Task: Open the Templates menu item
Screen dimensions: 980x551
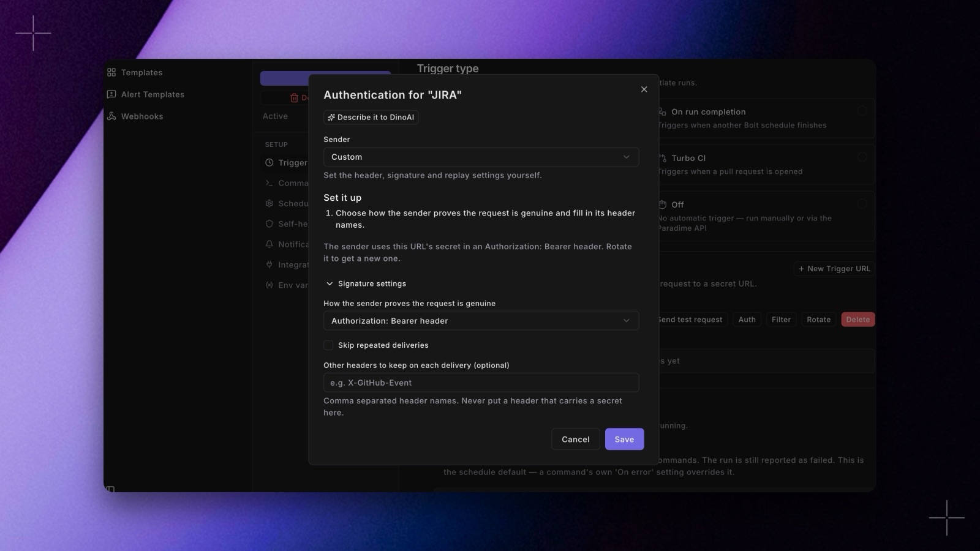Action: point(141,72)
